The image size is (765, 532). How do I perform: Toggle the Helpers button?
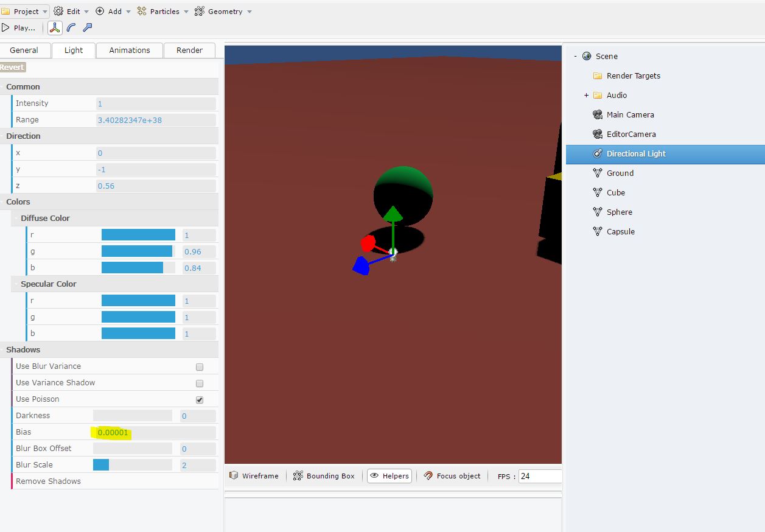389,476
